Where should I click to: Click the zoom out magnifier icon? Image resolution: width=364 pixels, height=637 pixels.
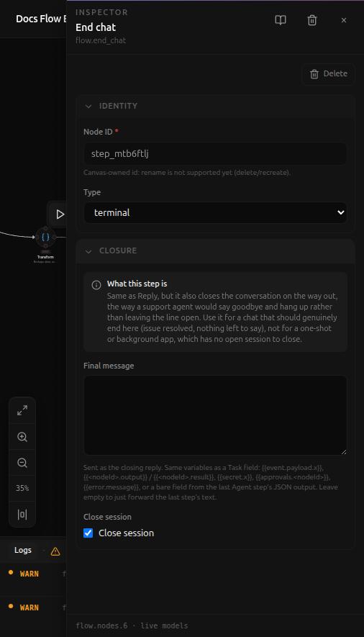tap(22, 463)
